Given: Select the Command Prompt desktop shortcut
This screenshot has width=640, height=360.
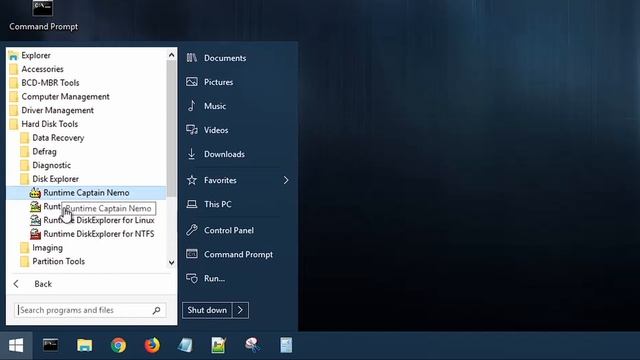Looking at the screenshot, I should pos(43,16).
